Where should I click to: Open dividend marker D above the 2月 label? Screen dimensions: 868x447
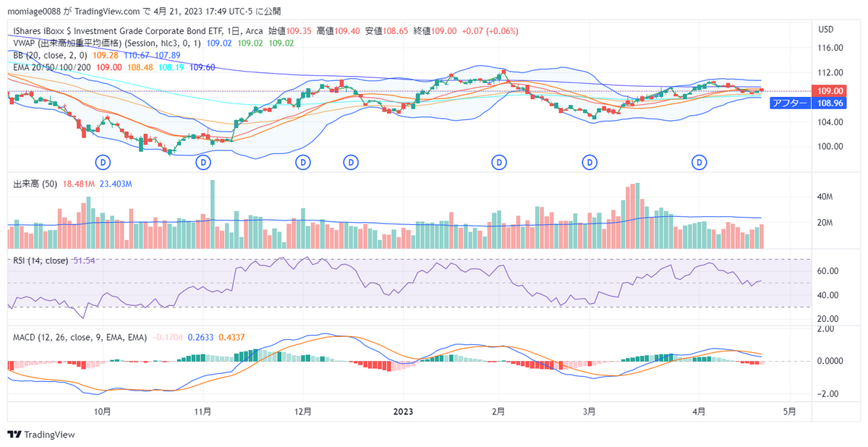point(499,163)
